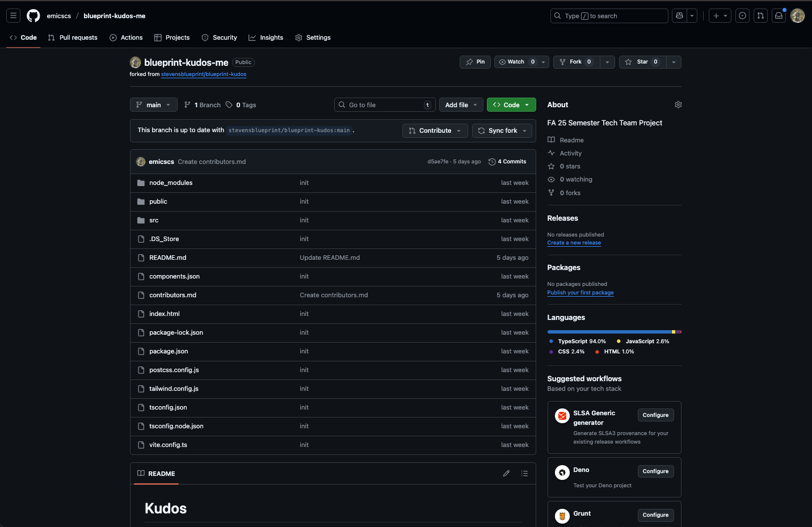Screen dimensions: 812x527
Task: Toggle Watch for this repository
Action: pyautogui.click(x=515, y=62)
